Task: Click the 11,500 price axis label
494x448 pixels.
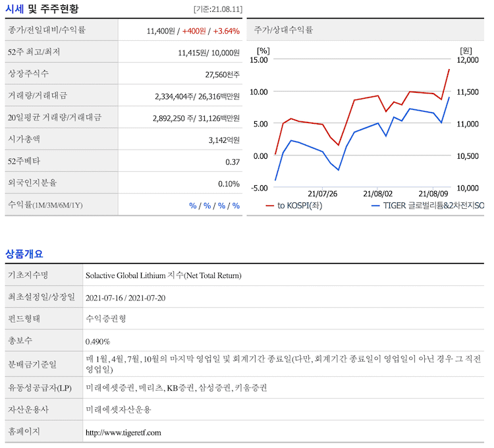Action: click(x=468, y=92)
